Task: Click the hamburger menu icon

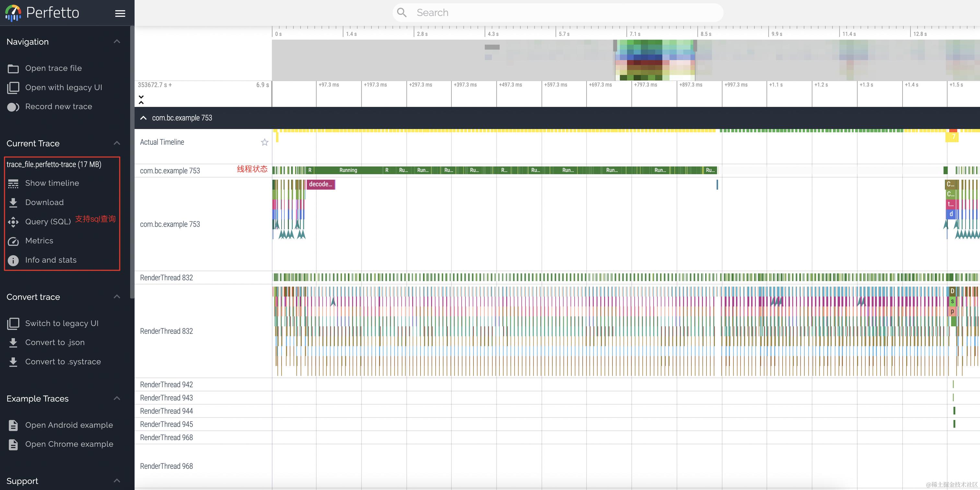Action: (120, 13)
